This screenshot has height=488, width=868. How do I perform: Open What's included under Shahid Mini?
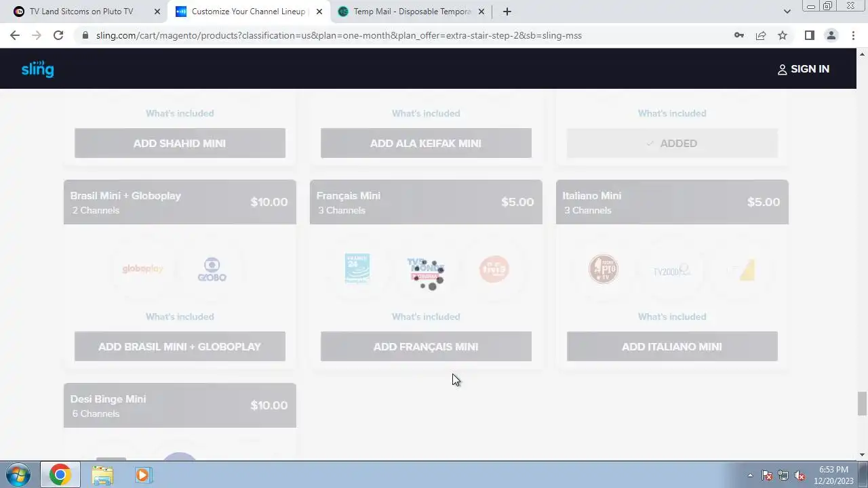[180, 113]
